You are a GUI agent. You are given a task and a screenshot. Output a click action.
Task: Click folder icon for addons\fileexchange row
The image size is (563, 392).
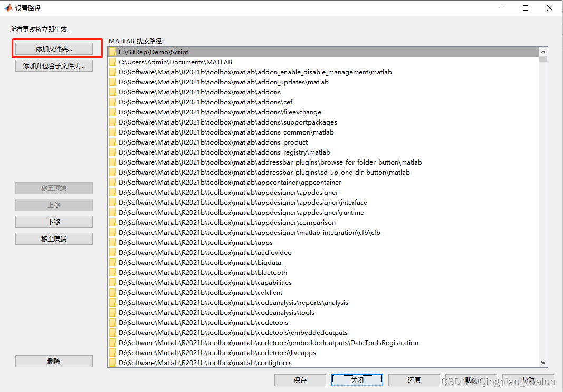point(113,112)
